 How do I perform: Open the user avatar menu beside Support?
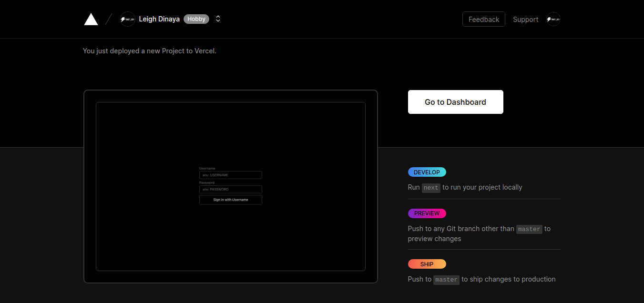point(553,19)
